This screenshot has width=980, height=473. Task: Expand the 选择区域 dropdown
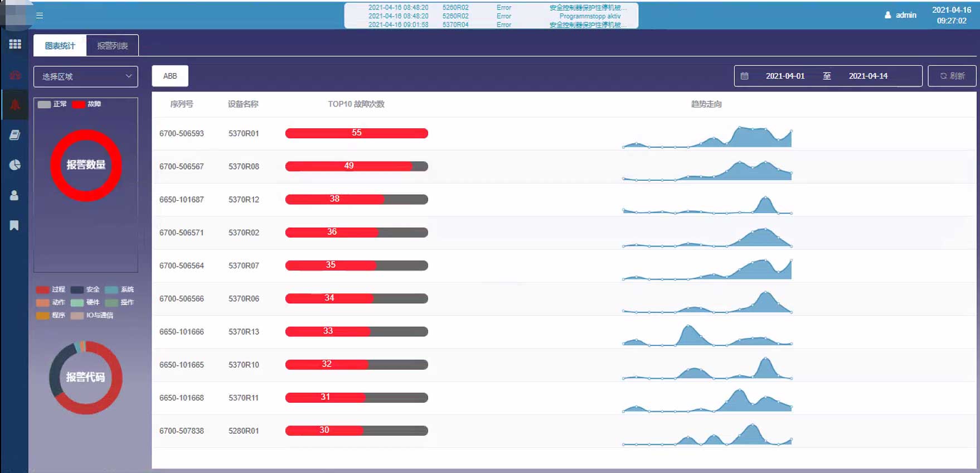pyautogui.click(x=86, y=76)
